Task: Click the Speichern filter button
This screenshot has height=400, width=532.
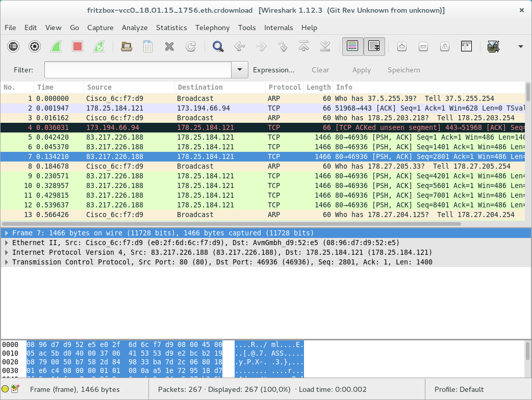Action: [x=403, y=70]
